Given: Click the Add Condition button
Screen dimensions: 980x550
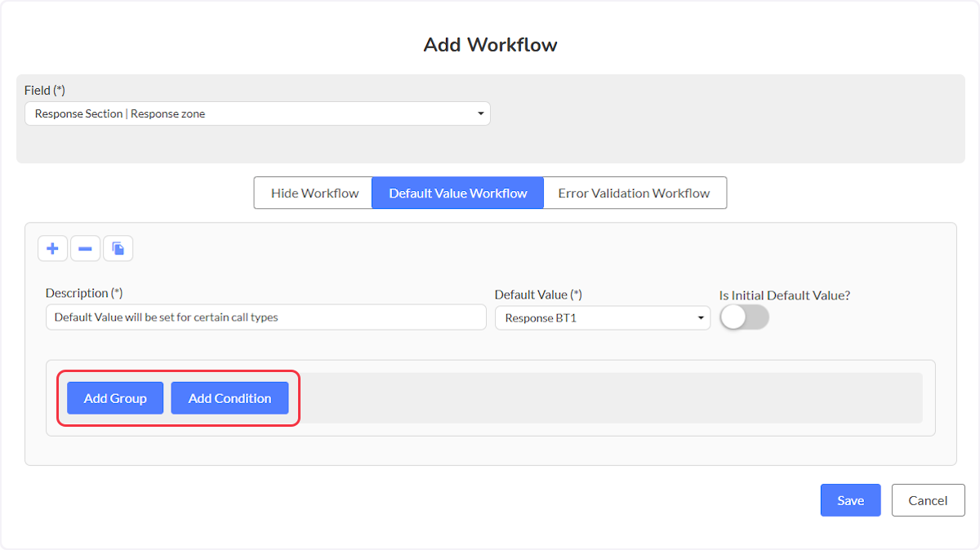Looking at the screenshot, I should pos(229,398).
